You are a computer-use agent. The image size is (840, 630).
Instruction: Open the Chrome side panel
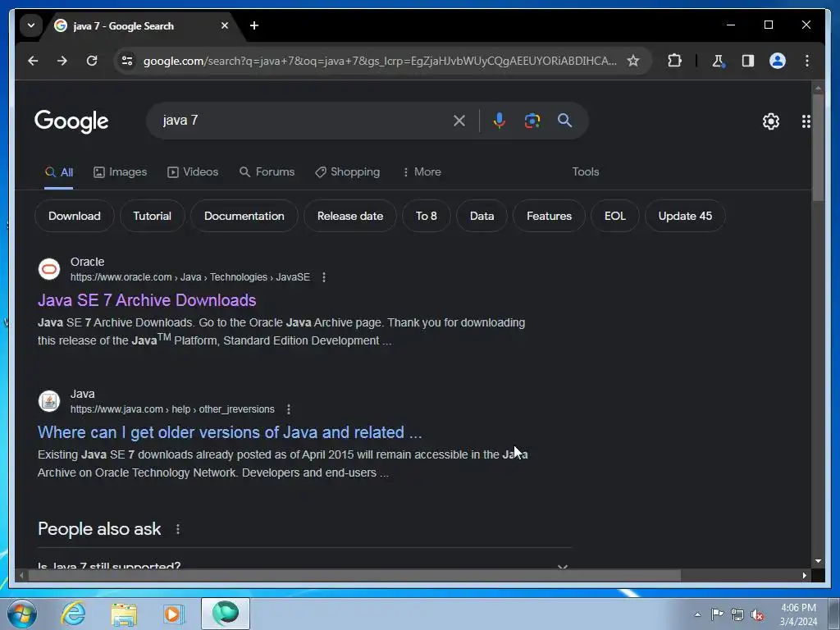748,61
